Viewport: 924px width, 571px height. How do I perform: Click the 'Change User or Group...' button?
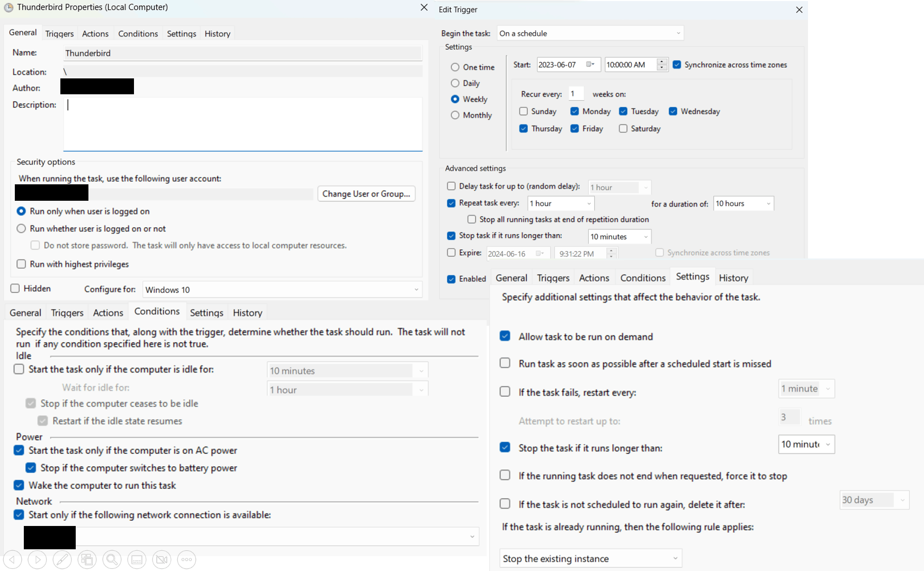(x=366, y=194)
